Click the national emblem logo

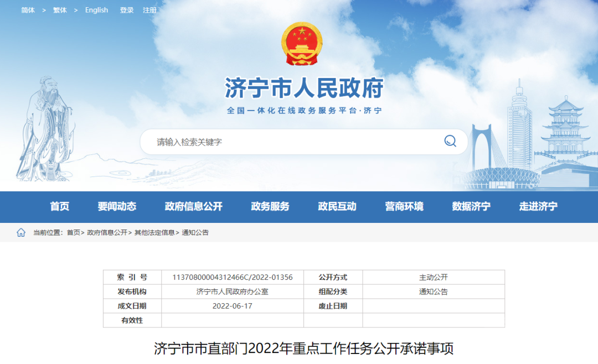[x=299, y=43]
